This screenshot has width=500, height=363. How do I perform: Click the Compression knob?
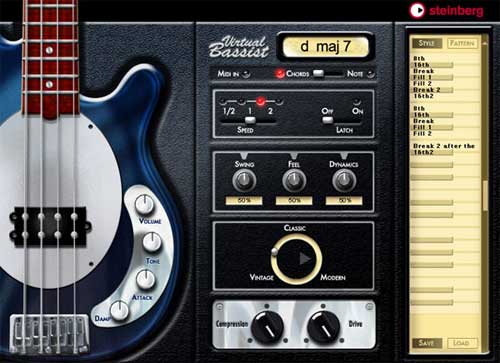click(267, 327)
